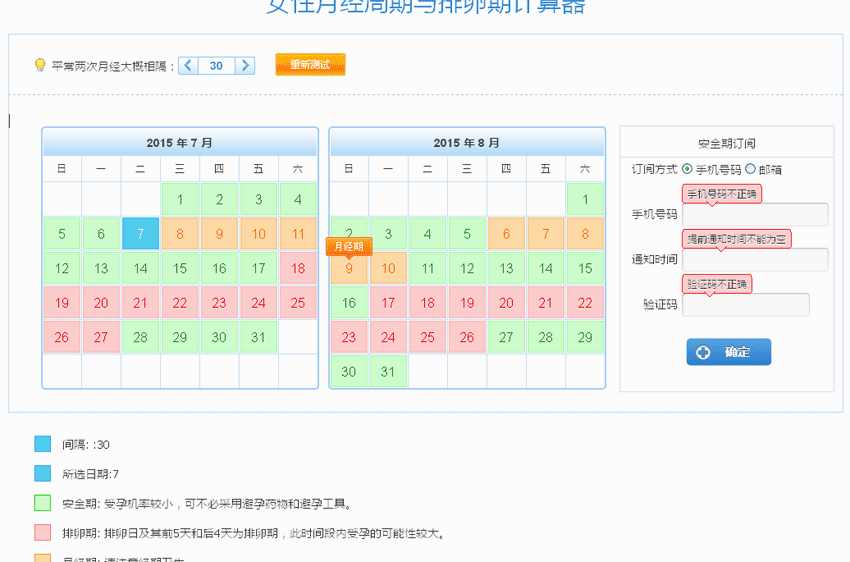
Task: Click blue swatch next to 间隔: :30
Action: click(42, 444)
